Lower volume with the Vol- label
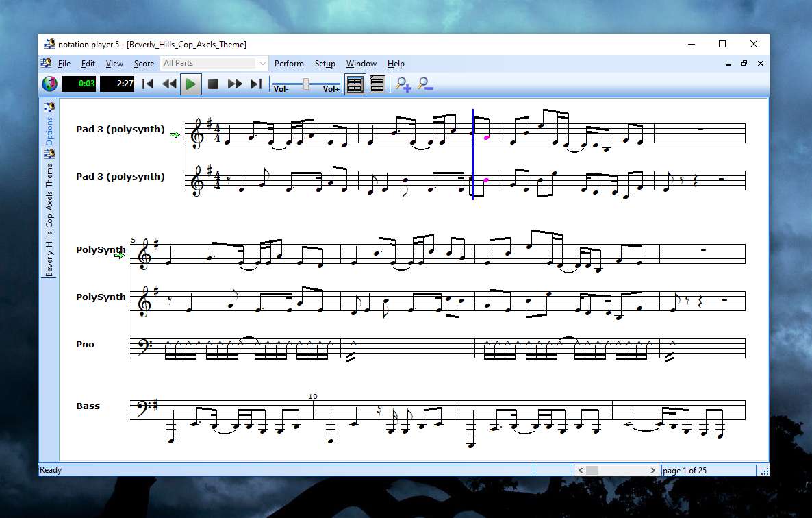Screen dimensions: 812x518 pos(281,89)
